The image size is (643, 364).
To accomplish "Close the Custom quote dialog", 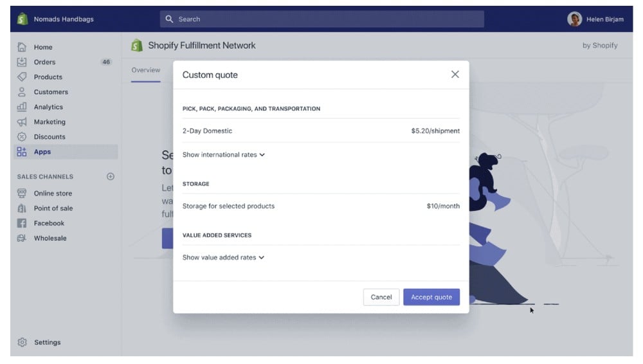I will tap(455, 74).
